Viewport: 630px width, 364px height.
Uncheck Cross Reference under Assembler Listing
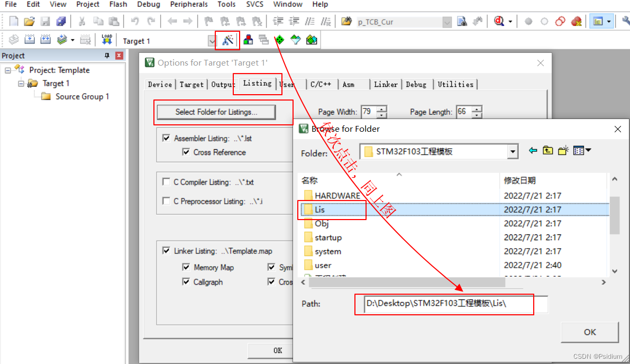point(186,152)
